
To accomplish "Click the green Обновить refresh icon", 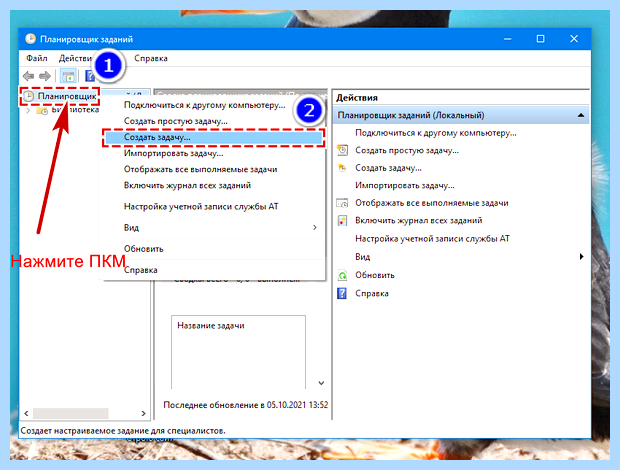I will [x=342, y=275].
